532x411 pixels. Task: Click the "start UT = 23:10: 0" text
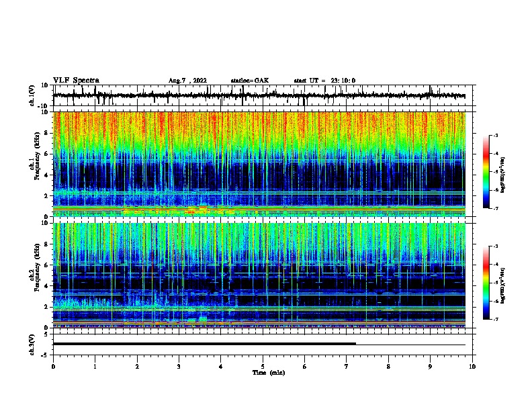(x=324, y=81)
